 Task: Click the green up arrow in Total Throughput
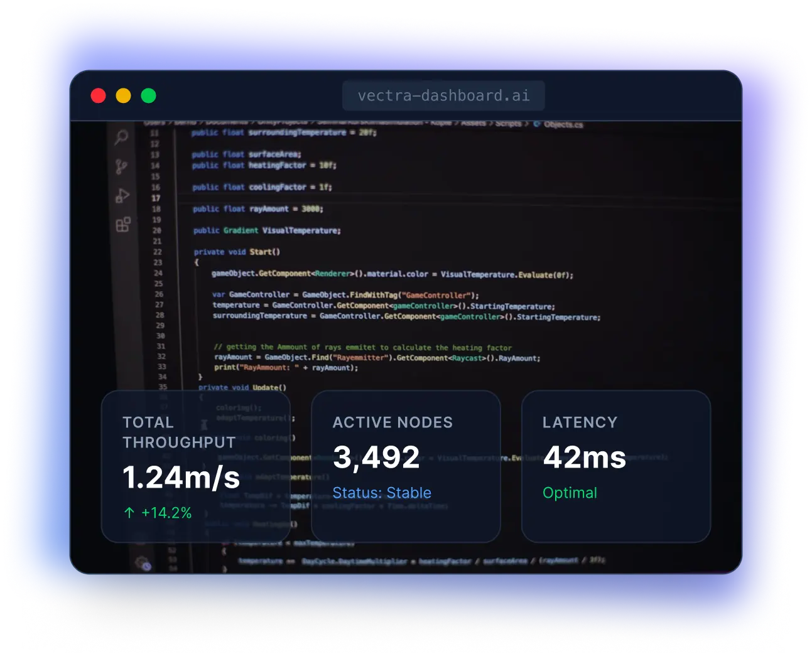click(129, 513)
